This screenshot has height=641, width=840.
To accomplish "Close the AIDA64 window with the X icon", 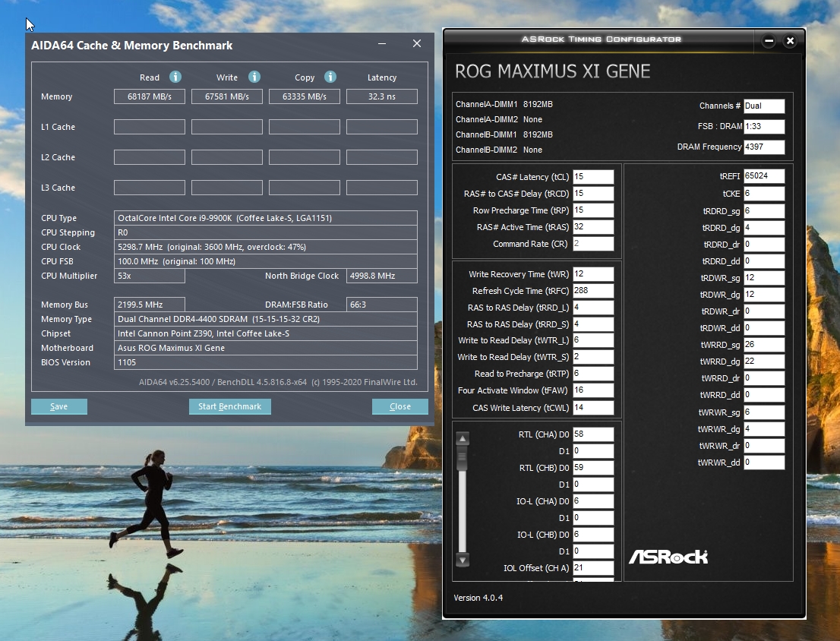I will (x=417, y=43).
